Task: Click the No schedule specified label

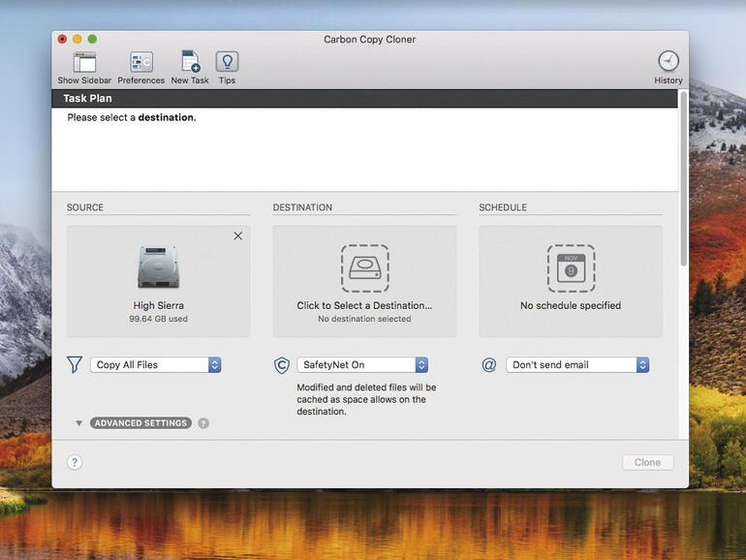Action: tap(571, 305)
